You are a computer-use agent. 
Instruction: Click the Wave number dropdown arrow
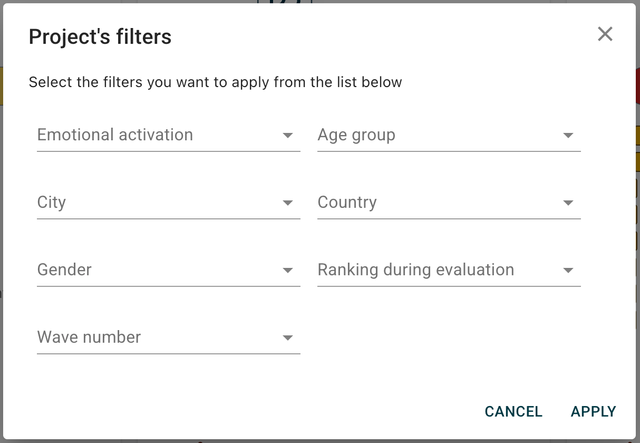point(288,338)
